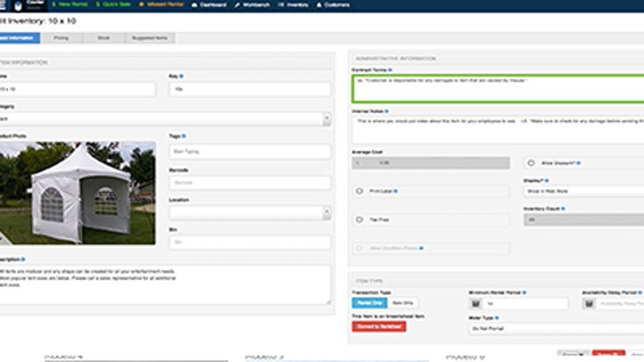Screen dimensions: 644x362
Task: Click the red Convert to Serialized button
Action: [x=379, y=326]
